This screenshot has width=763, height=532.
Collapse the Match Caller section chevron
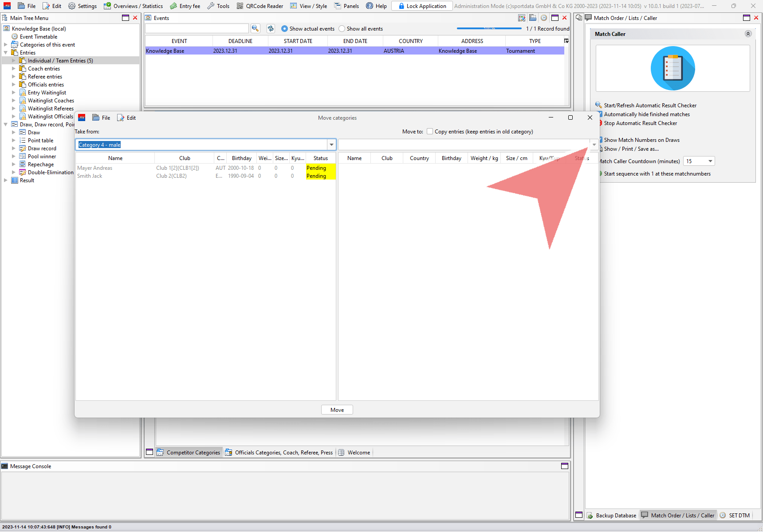[748, 34]
